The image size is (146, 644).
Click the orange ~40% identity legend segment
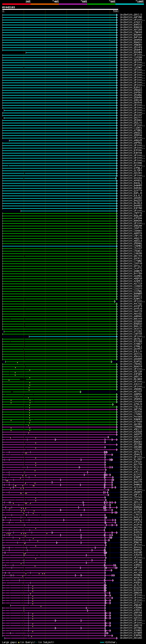pos(45,4)
